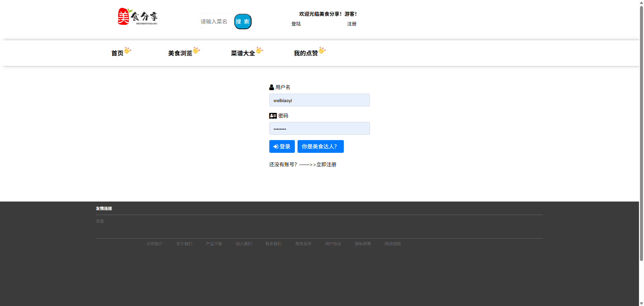
Task: Open 关于我们 in the footer
Action: [x=184, y=244]
